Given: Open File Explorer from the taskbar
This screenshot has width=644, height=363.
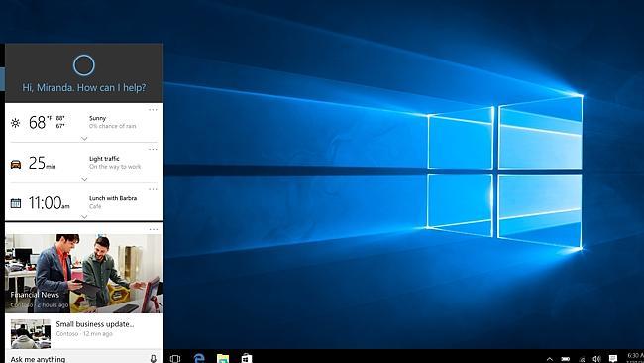Looking at the screenshot, I should coord(223,358).
